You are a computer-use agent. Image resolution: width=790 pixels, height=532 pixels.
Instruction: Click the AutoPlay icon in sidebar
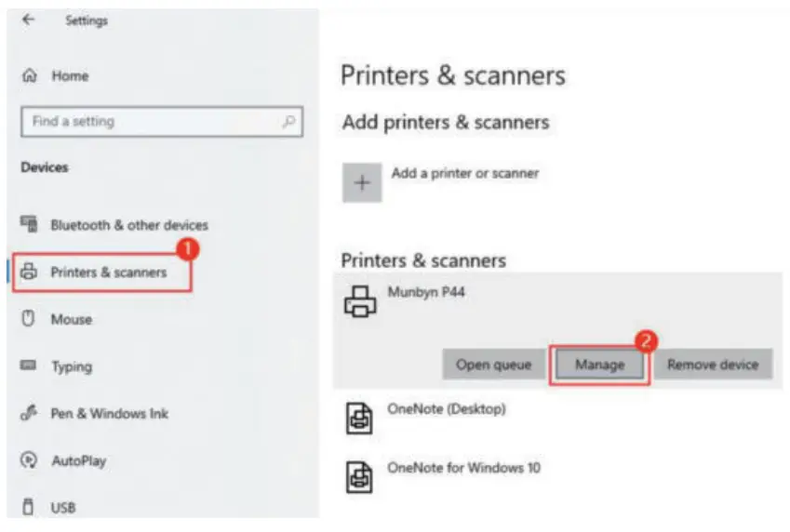pos(29,460)
